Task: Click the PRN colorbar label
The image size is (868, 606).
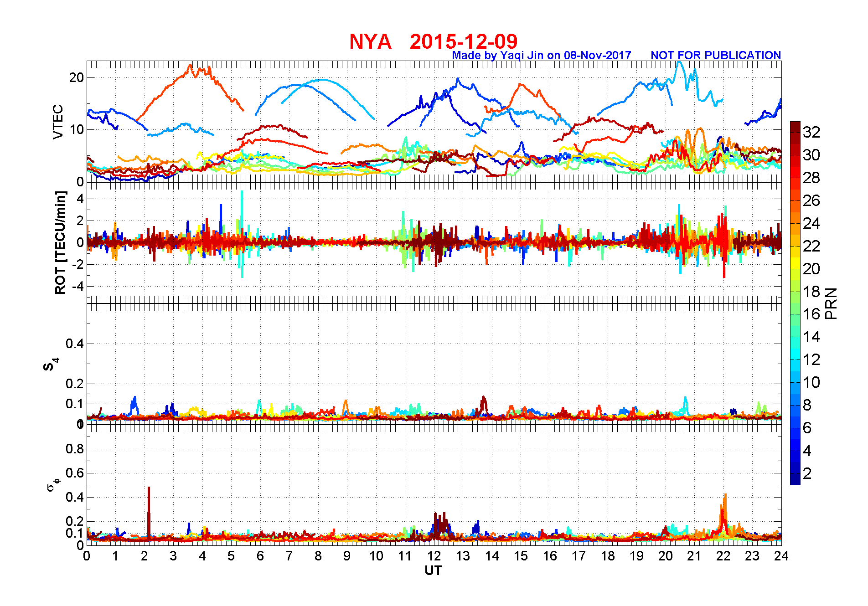Action: pos(831,303)
